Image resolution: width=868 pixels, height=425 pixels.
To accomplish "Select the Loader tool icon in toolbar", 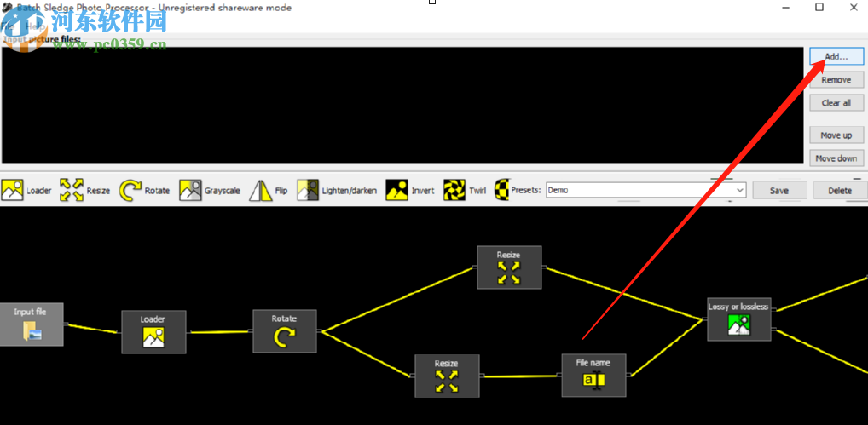I will click(12, 191).
